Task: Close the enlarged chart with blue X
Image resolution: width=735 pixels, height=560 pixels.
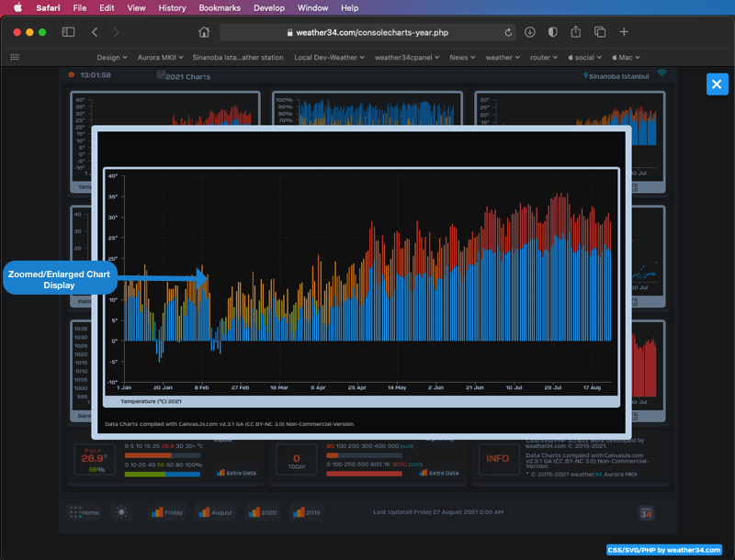Action: (x=717, y=84)
